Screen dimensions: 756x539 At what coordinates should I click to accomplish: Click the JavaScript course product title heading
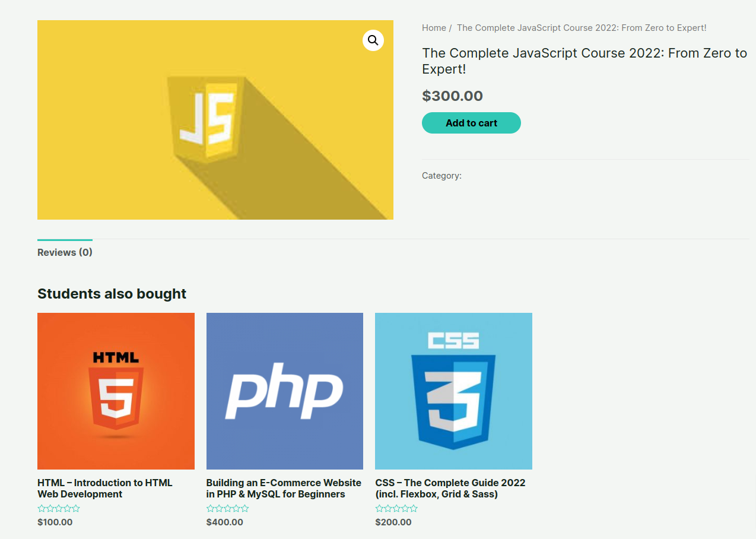(x=584, y=61)
